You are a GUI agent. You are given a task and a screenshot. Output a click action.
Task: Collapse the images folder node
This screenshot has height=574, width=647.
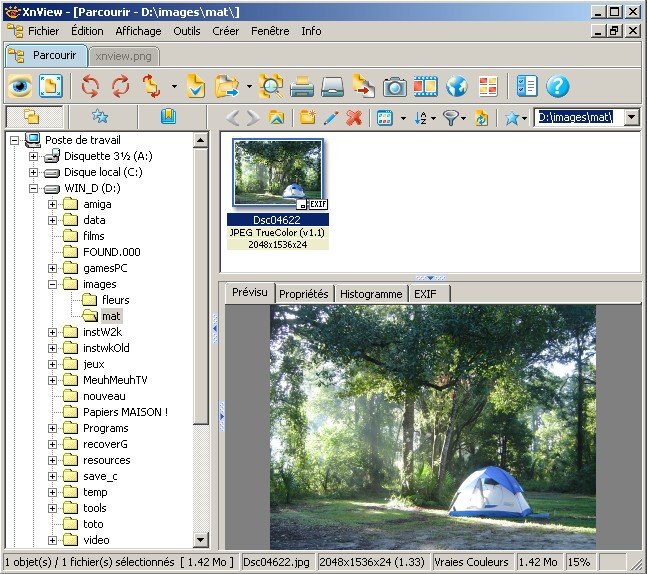point(52,284)
